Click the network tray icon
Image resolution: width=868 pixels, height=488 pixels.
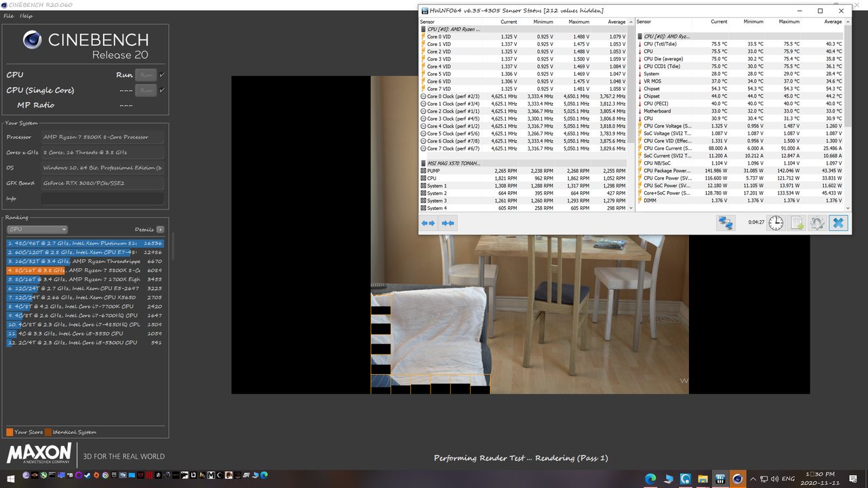(x=765, y=479)
